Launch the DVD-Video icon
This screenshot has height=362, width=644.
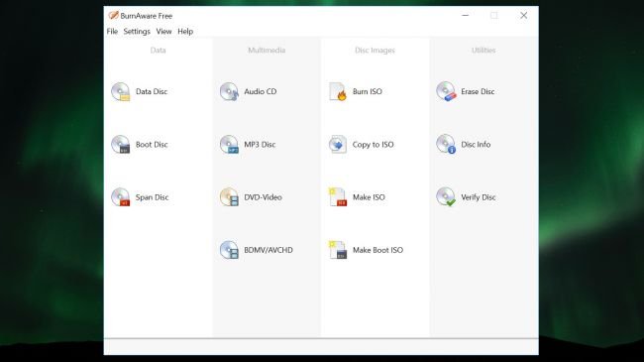tap(229, 197)
